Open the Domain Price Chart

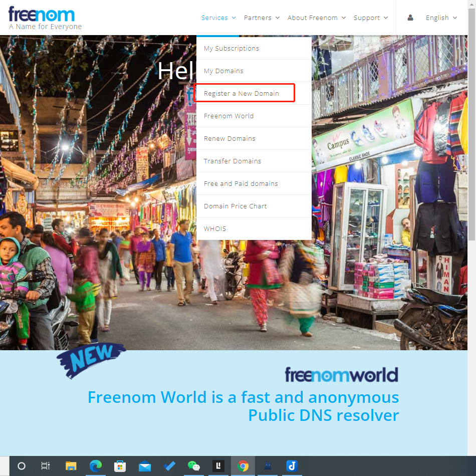click(x=254, y=206)
